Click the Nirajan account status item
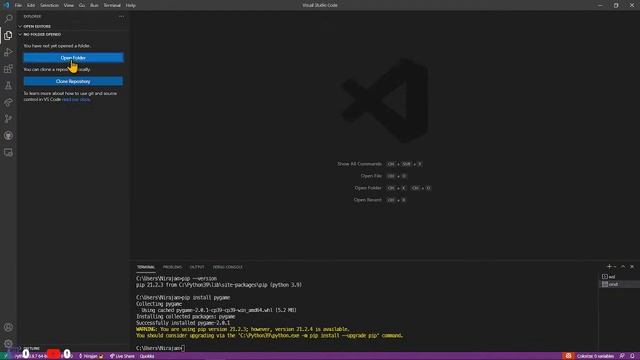 point(91,356)
